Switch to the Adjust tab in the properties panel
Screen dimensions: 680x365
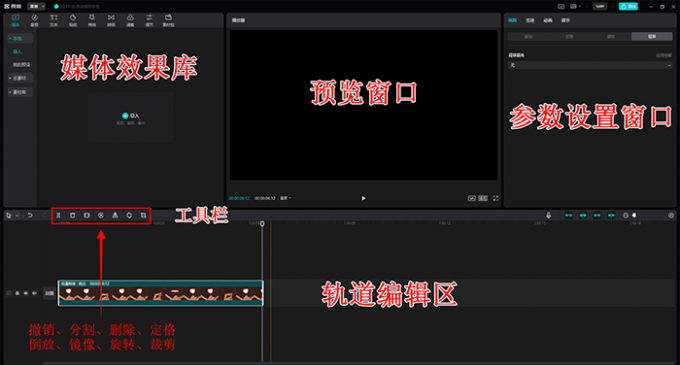(x=566, y=20)
